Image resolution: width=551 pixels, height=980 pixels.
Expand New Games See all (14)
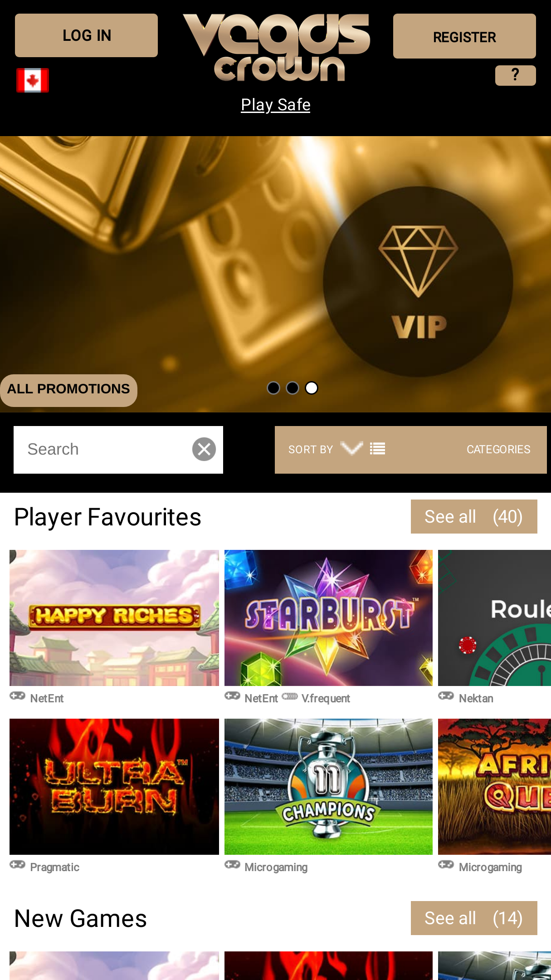point(474,918)
